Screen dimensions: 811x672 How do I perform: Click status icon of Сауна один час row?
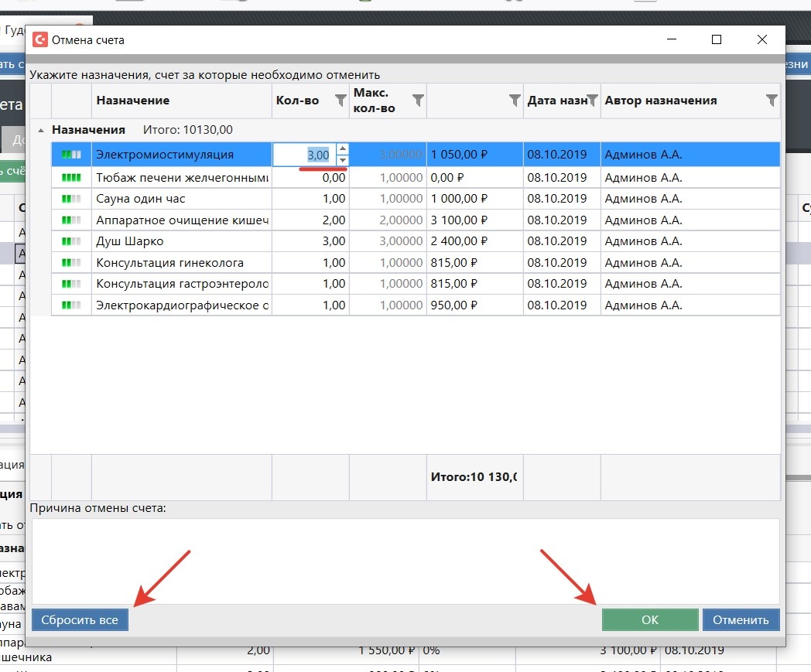click(x=71, y=199)
